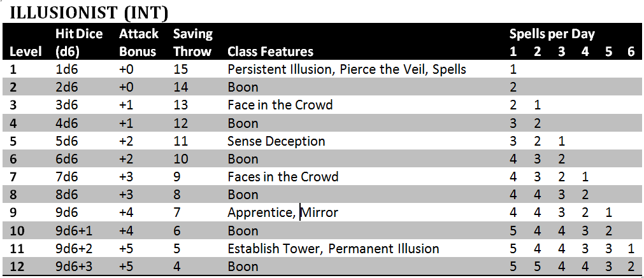644x278 pixels.
Task: Click the 9d6+3 hit dice cell
Action: (x=75, y=266)
